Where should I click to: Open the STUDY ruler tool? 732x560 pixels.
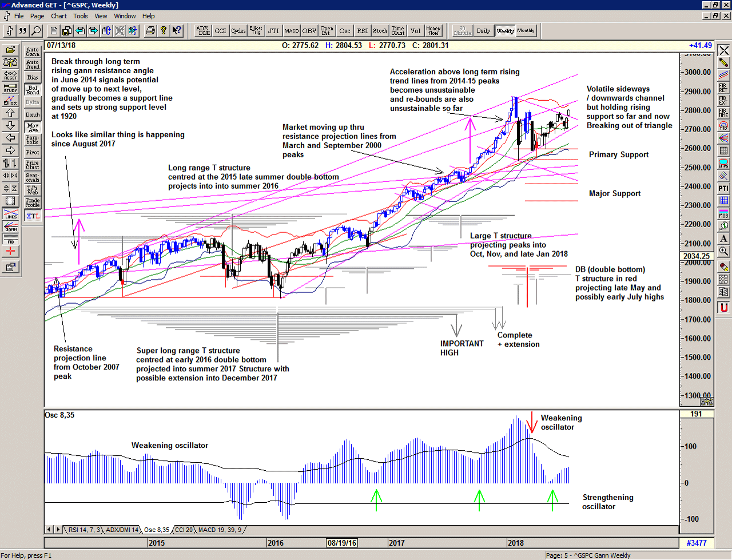10,88
